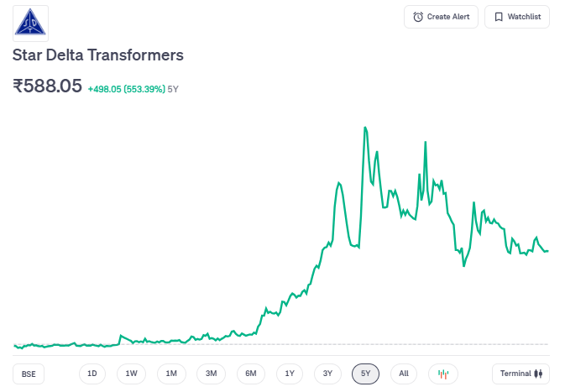The height and width of the screenshot is (392, 565).
Task: Click the Star Delta Transformers company logo
Action: (31, 24)
